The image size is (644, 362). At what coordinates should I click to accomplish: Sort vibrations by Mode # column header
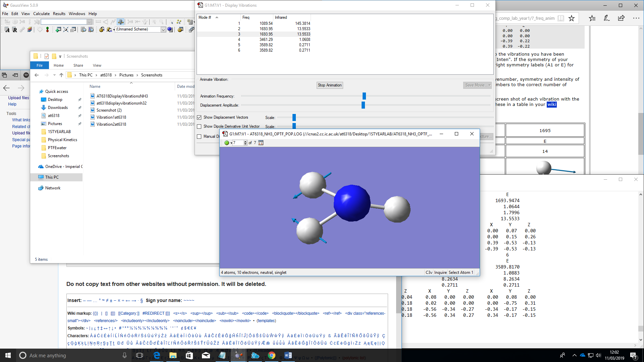205,17
